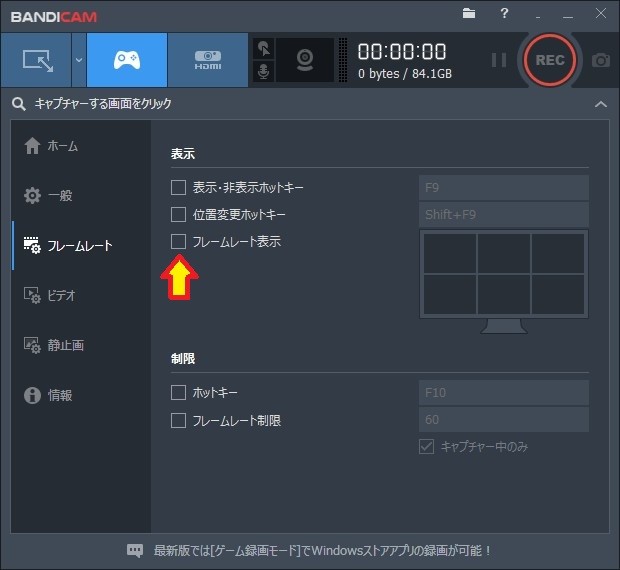Select HDMI device recording mode
The width and height of the screenshot is (620, 570).
[x=207, y=60]
